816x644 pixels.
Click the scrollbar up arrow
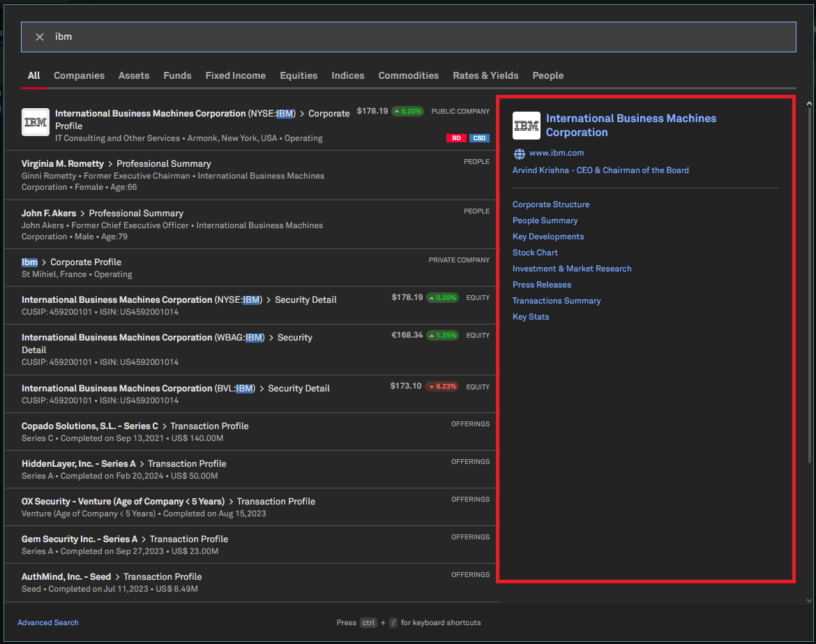(x=809, y=104)
